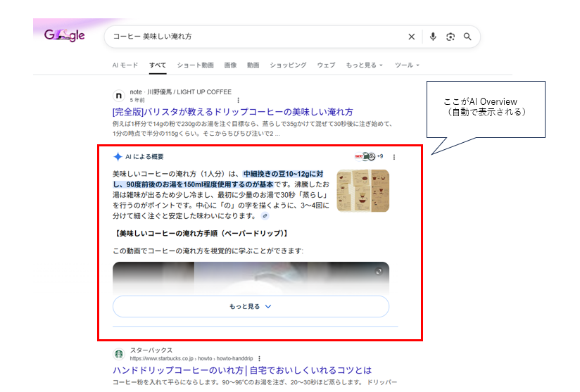
Task: Open the Starbucks ハンドドリップコーヒーのいれ方 link
Action: coord(241,370)
